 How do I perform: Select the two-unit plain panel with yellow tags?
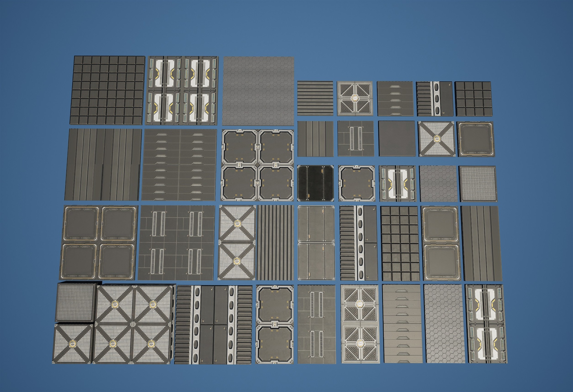point(317,243)
